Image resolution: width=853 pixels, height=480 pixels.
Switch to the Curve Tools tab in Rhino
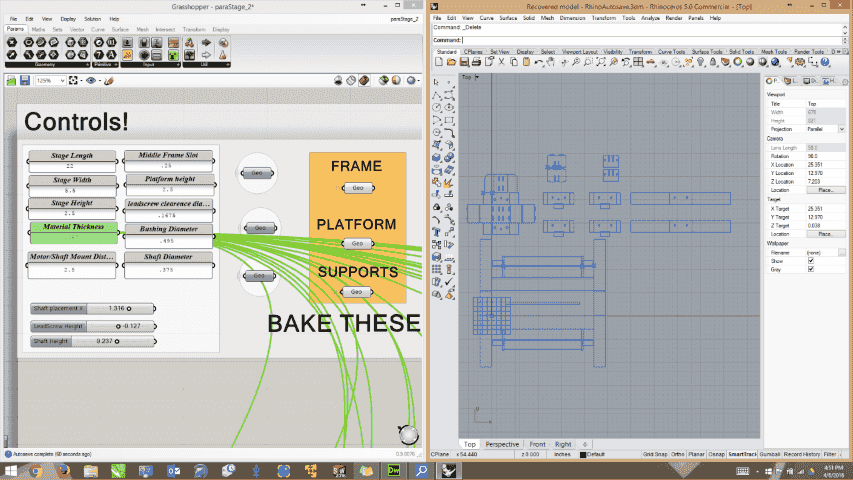671,52
